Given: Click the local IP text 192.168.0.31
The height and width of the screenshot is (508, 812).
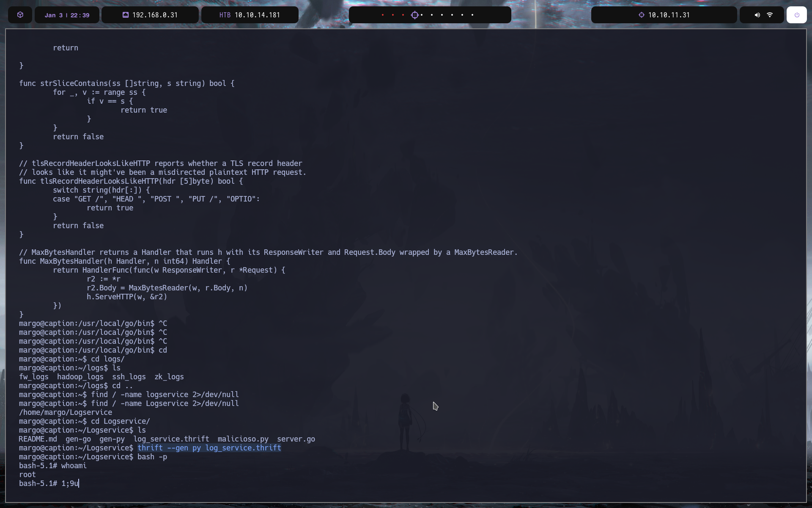Looking at the screenshot, I should 155,15.
